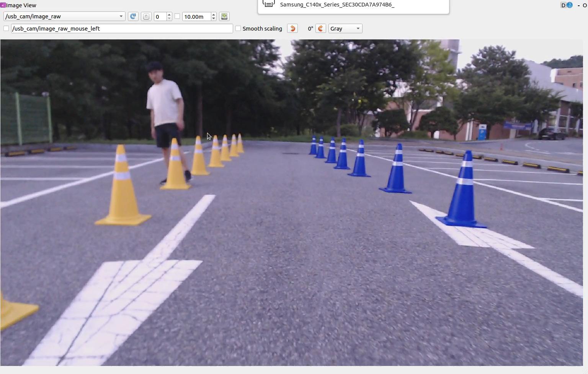Viewport: 588px width, 374px height.
Task: Increment the dynamic range value 0
Action: tap(169, 14)
